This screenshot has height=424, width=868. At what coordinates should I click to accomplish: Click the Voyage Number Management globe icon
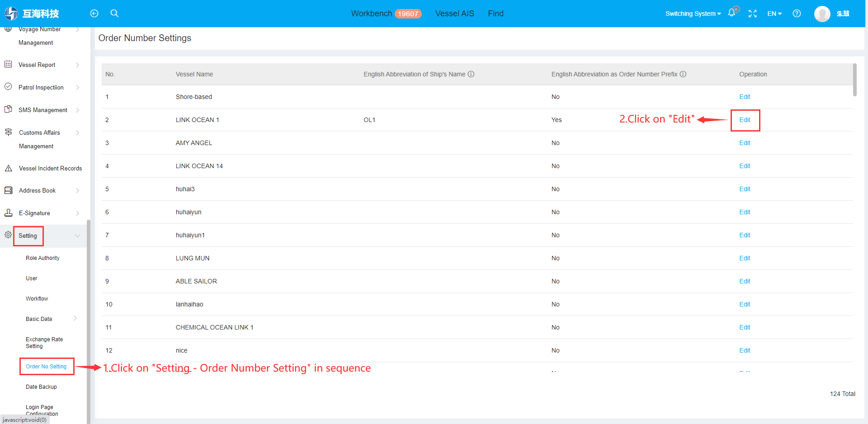(x=8, y=29)
